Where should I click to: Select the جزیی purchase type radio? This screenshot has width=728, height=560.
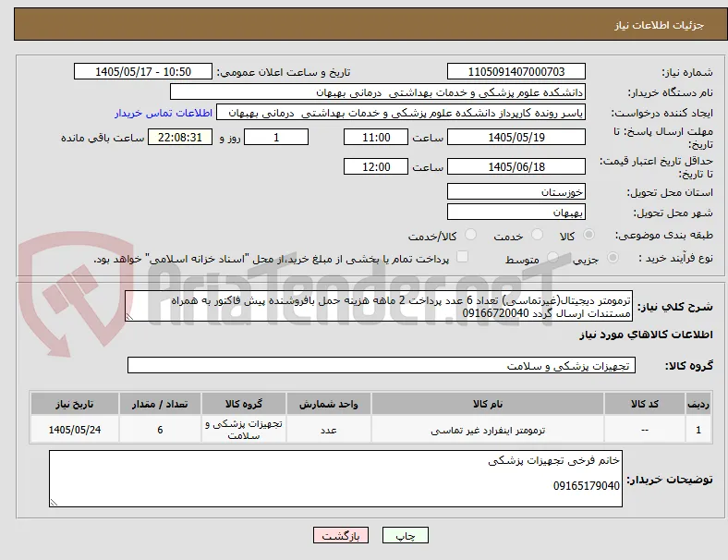(613, 257)
